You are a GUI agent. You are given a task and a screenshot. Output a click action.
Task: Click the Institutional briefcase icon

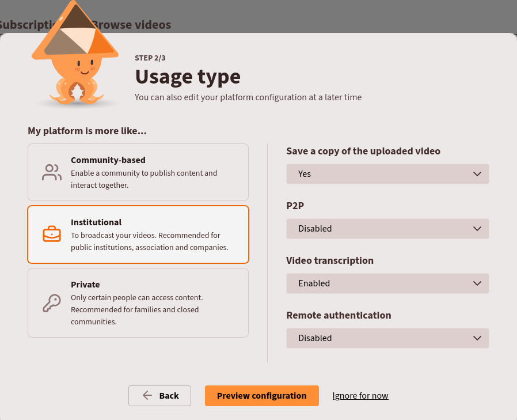(51, 234)
